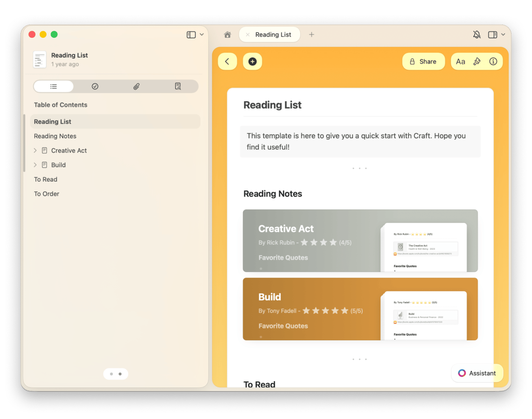Click the By Rick Rubin text

click(x=276, y=243)
